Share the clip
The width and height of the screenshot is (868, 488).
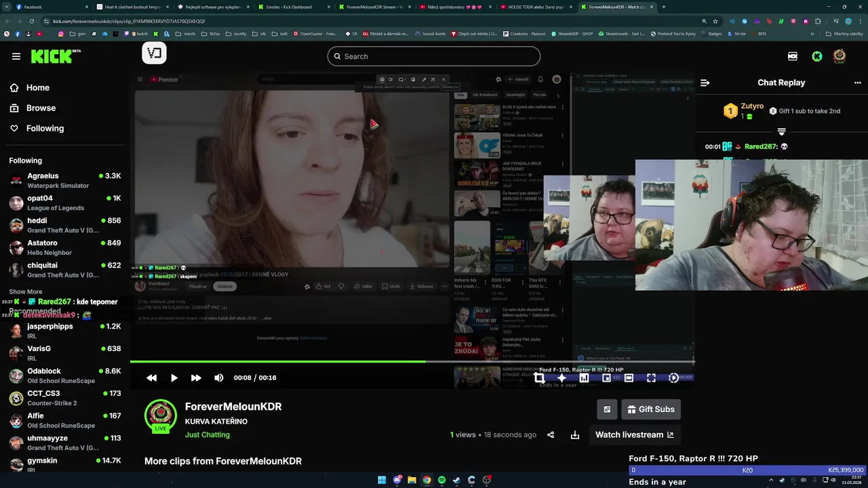coord(551,435)
